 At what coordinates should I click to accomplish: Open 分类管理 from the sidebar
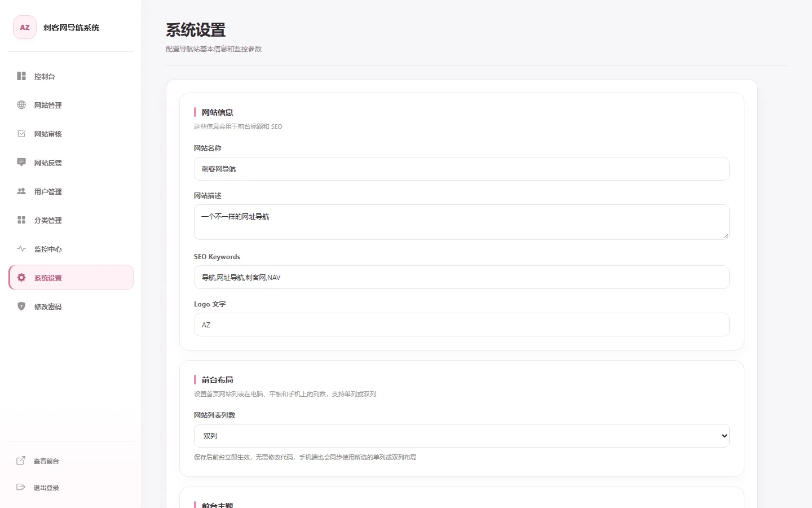(71, 220)
